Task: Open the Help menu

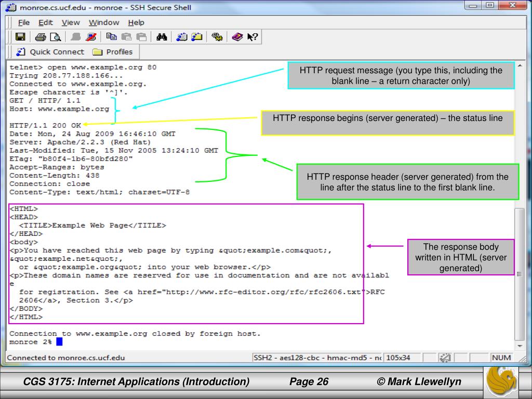Action: (x=136, y=23)
